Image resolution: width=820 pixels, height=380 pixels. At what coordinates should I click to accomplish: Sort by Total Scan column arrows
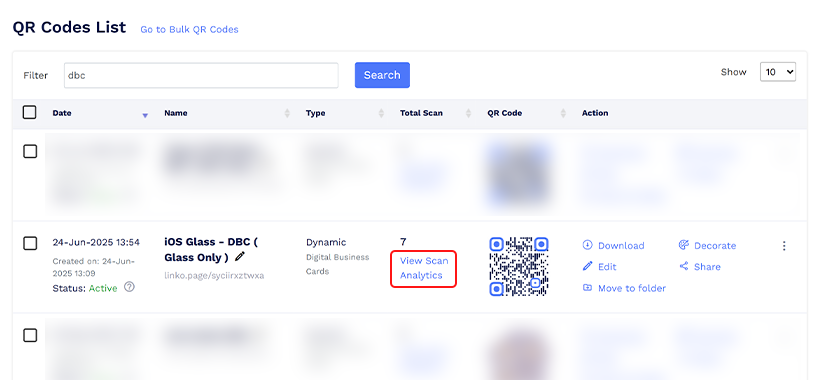pyautogui.click(x=469, y=113)
